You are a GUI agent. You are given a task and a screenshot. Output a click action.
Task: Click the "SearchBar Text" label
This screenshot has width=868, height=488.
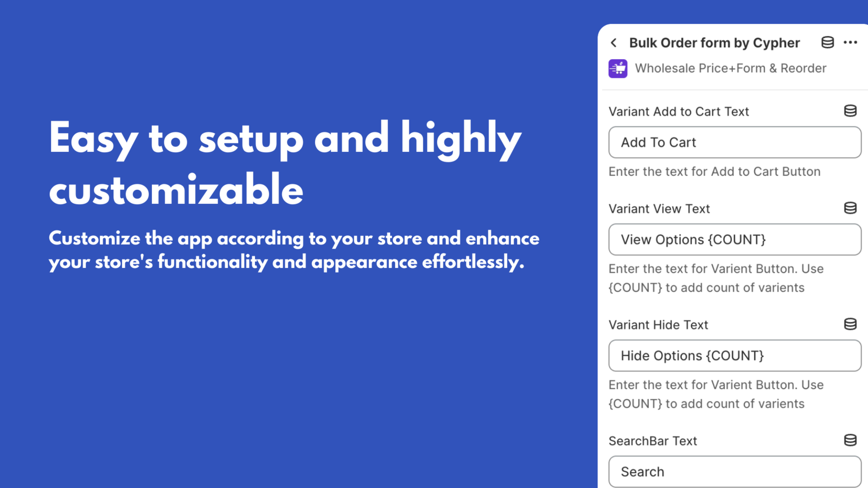(x=653, y=440)
